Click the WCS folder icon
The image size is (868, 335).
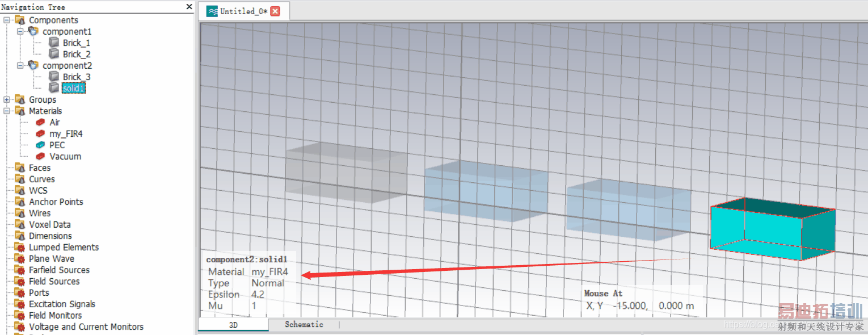point(20,190)
